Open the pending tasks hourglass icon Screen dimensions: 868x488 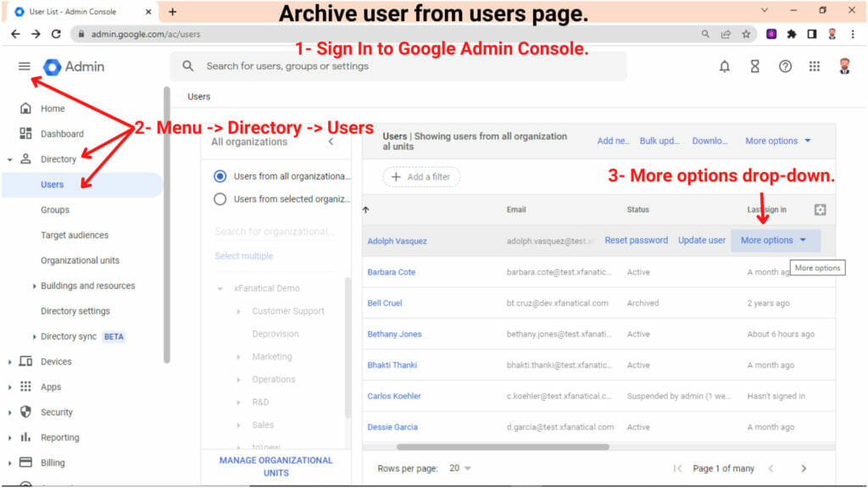(757, 65)
